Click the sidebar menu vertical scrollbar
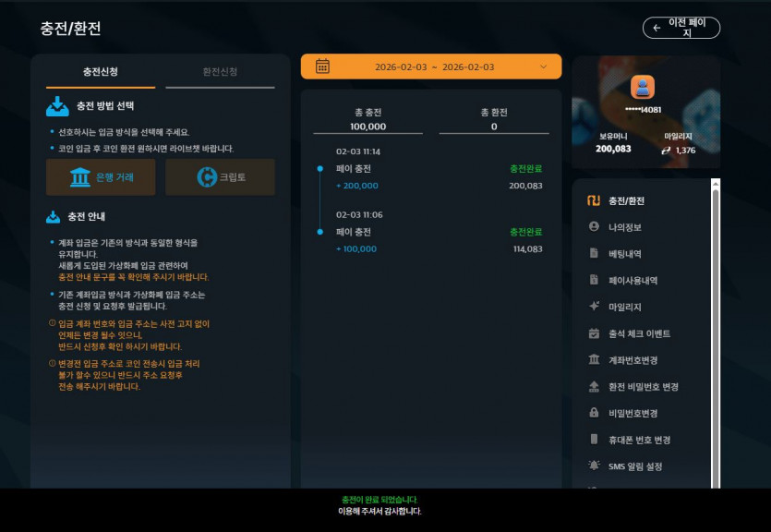 coord(716,334)
